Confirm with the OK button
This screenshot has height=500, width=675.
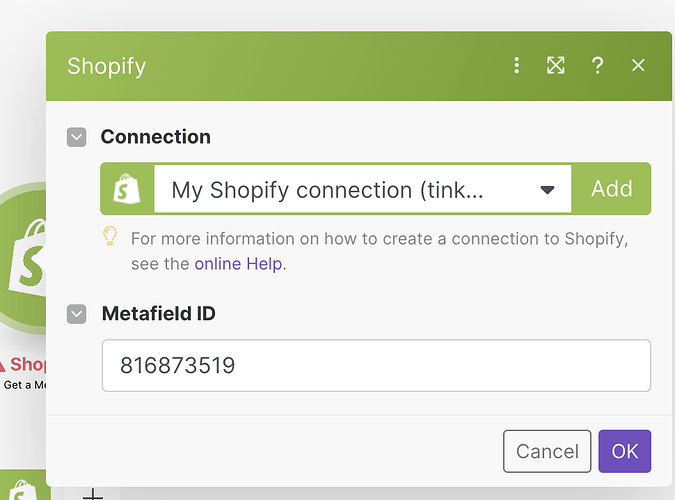point(624,451)
